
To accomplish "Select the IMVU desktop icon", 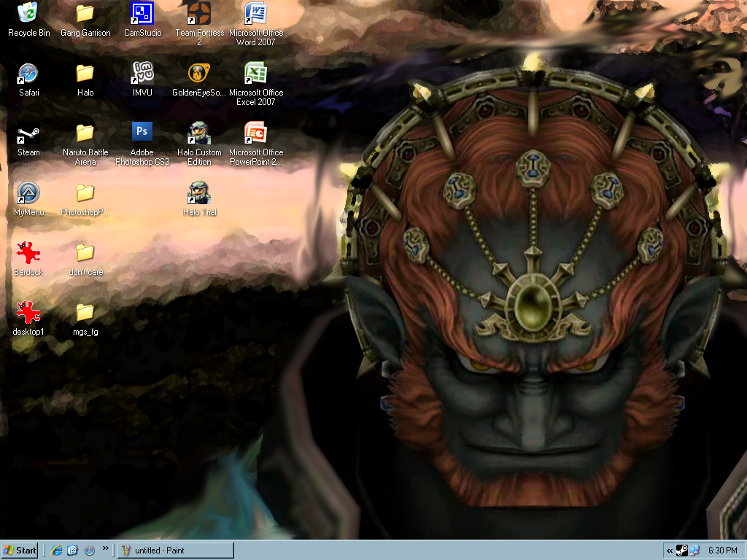I will tap(142, 74).
